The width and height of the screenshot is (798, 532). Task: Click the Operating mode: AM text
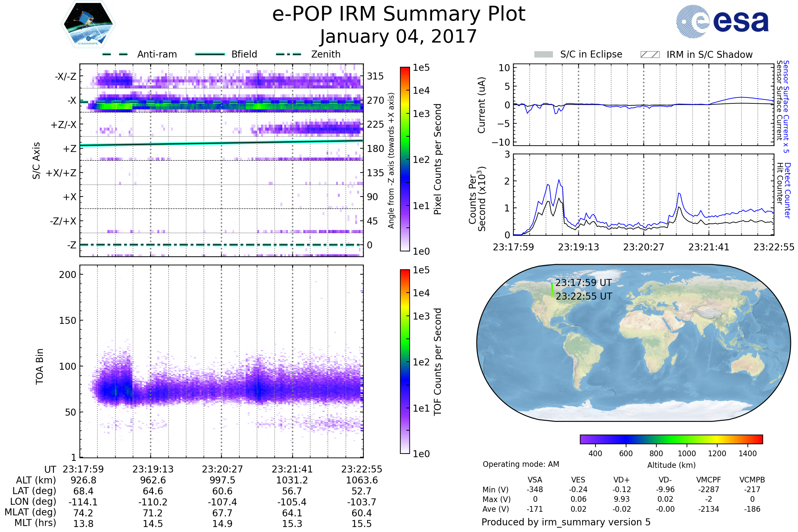(520, 464)
